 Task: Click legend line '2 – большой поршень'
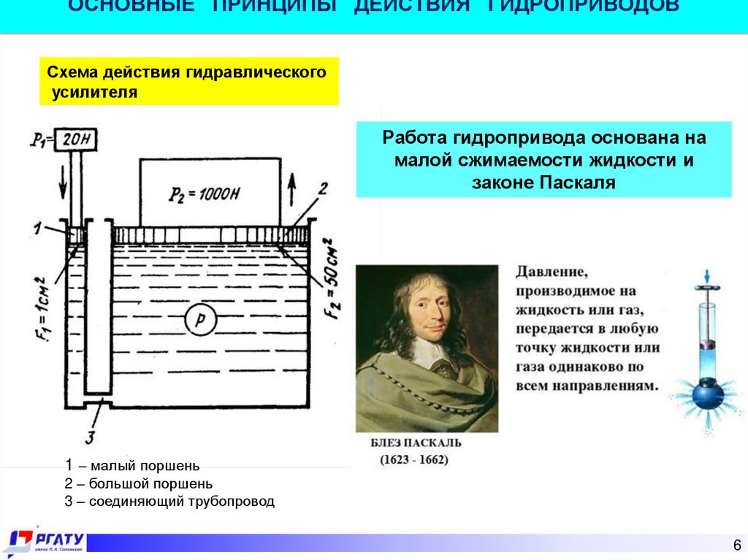pyautogui.click(x=138, y=483)
